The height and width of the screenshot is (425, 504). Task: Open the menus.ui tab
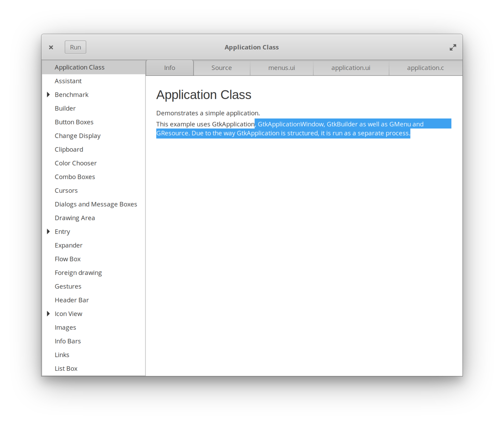(281, 67)
